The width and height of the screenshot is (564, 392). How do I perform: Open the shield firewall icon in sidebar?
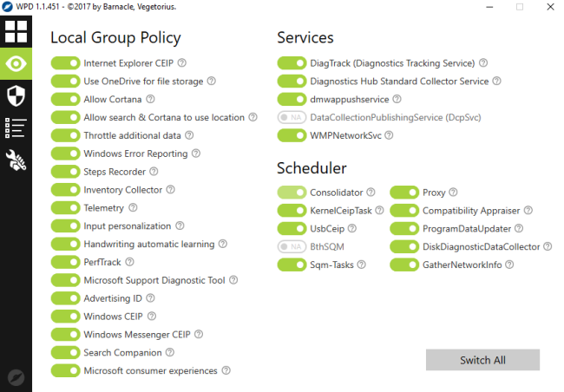coord(16,95)
